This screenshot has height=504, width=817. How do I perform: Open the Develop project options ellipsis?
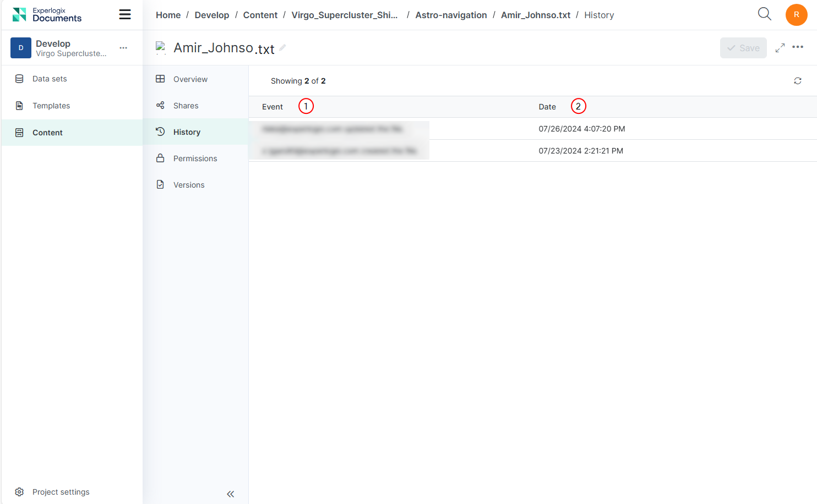[123, 48]
